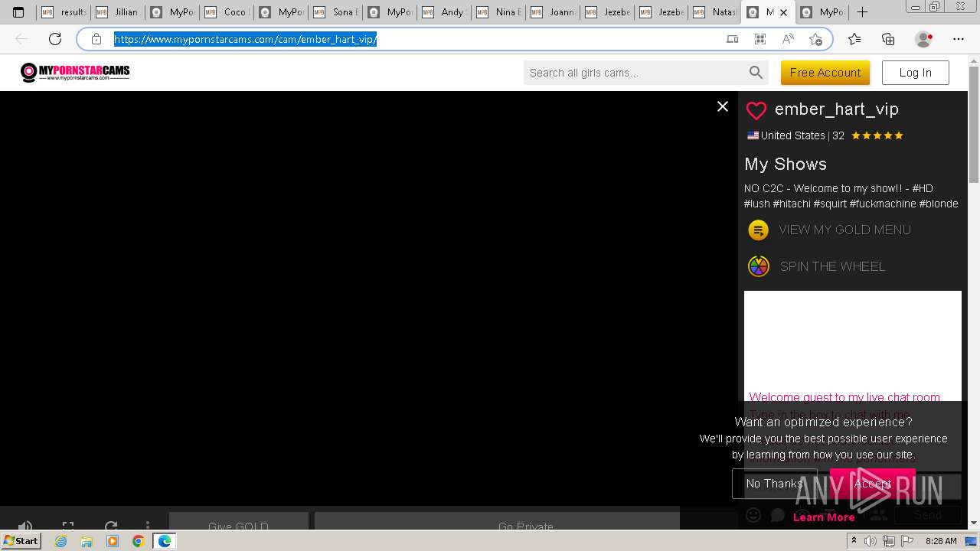The image size is (980, 551).
Task: Click the colorful wheel icon
Action: coord(758,266)
